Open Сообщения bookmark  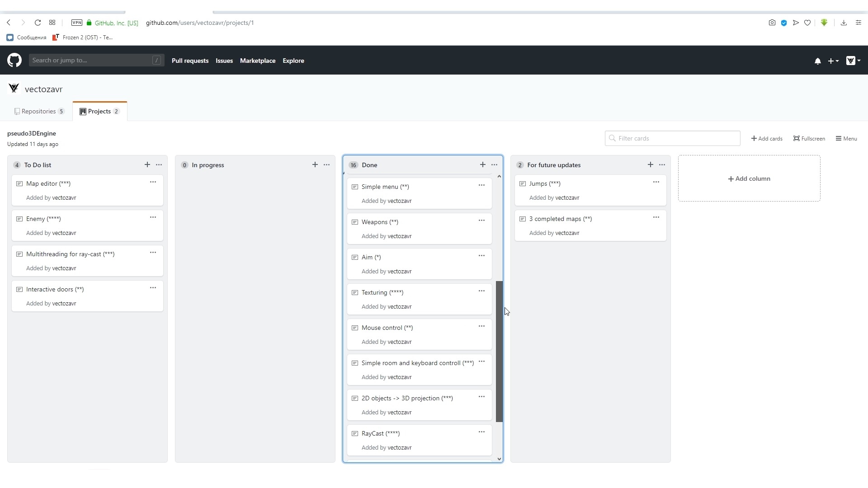point(27,38)
